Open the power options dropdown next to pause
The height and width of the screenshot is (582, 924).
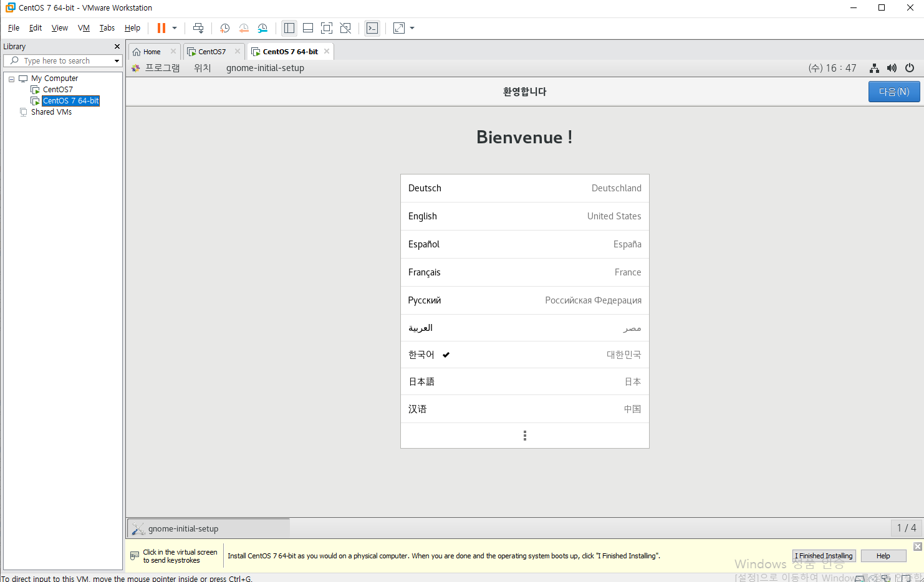click(175, 28)
